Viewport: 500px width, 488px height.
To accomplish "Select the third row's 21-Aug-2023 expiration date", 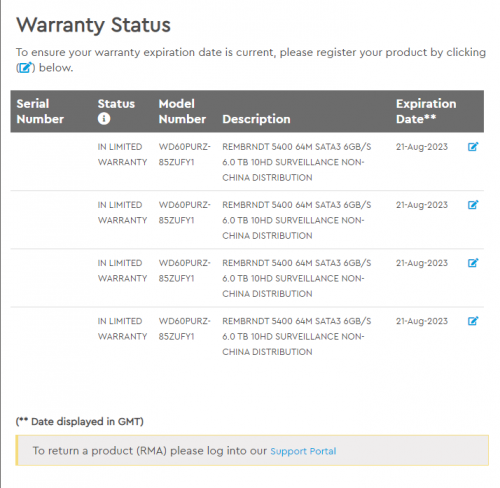I will (x=422, y=263).
